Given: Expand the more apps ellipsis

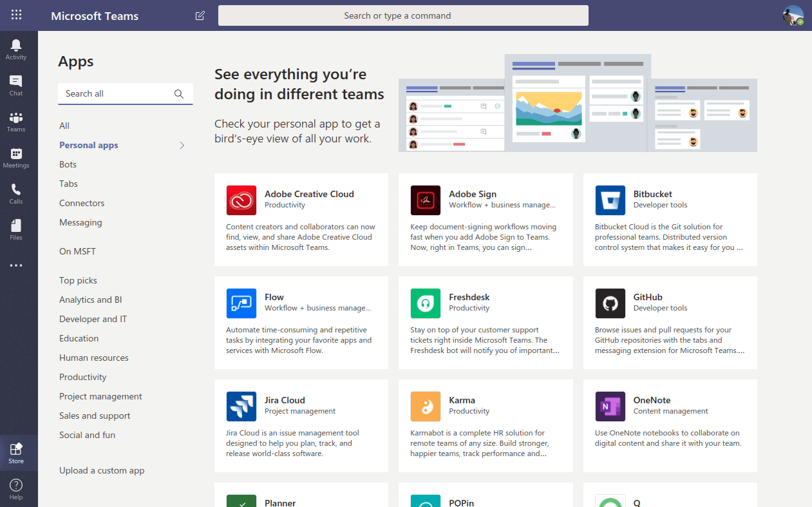Looking at the screenshot, I should pyautogui.click(x=16, y=265).
